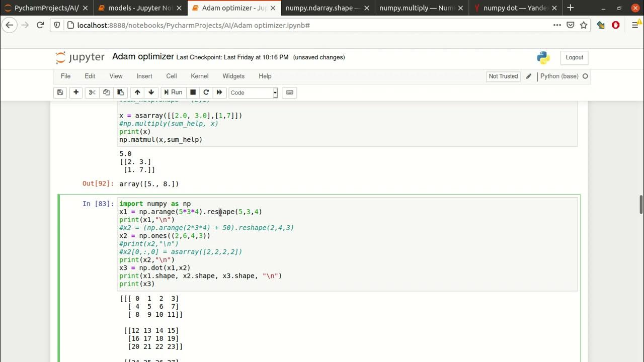This screenshot has width=644, height=362.
Task: Click the page vertical scrollbar thumb
Action: click(641, 205)
